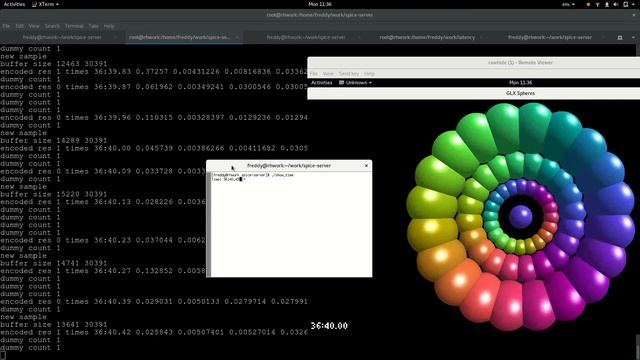
Task: Expand the system menu arrow
Action: (x=633, y=4)
